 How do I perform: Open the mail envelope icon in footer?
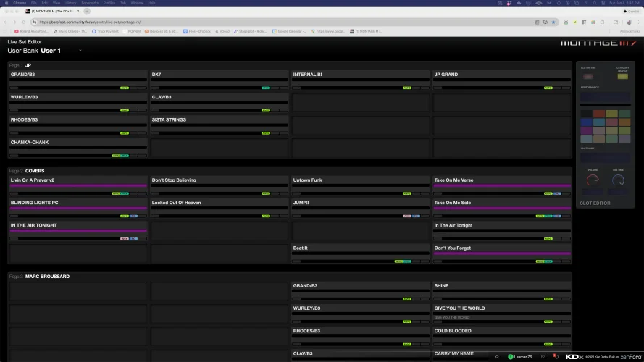[x=543, y=357]
